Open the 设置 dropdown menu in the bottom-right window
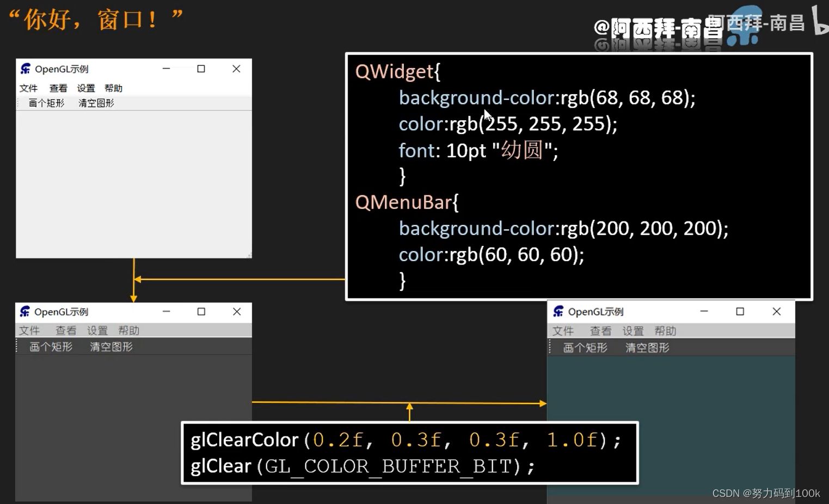This screenshot has height=504, width=829. pyautogui.click(x=634, y=330)
